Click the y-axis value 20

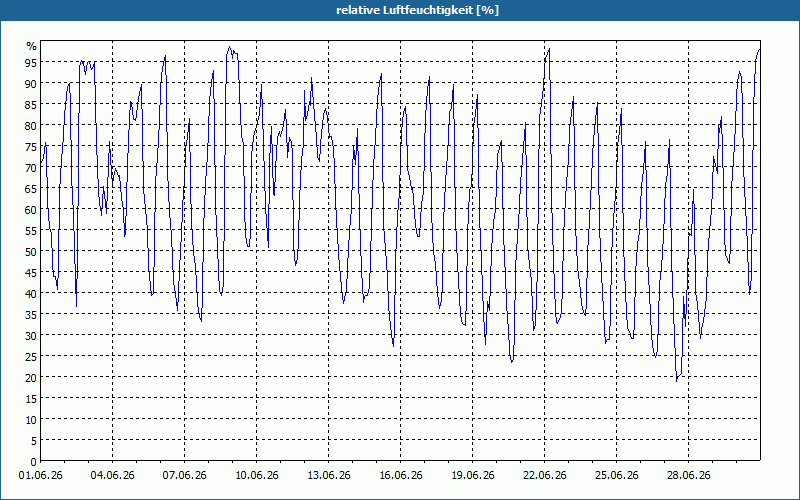tap(31, 378)
